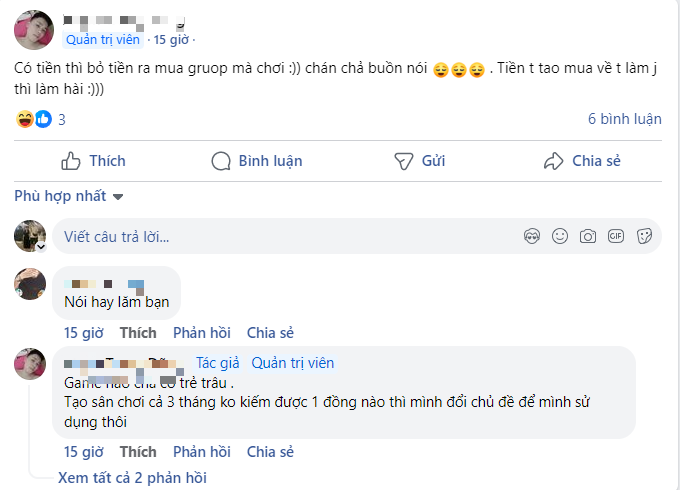Open the "6 bình luận" comments count
680x490 pixels.
624,119
